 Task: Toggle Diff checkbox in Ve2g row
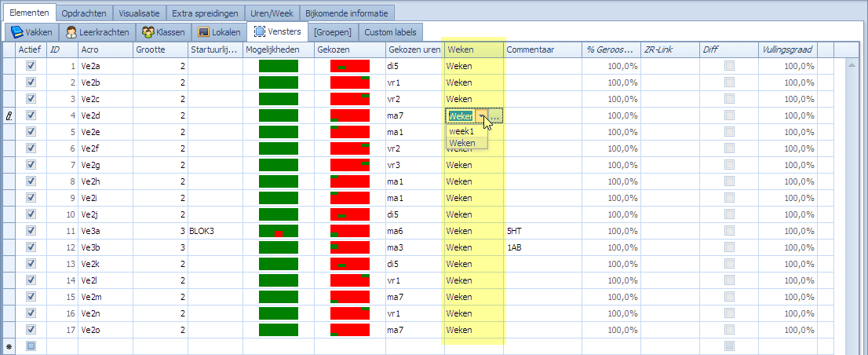tap(730, 164)
